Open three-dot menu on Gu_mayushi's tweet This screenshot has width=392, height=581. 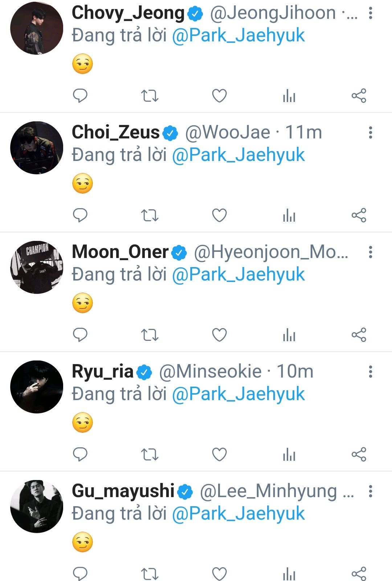(370, 491)
